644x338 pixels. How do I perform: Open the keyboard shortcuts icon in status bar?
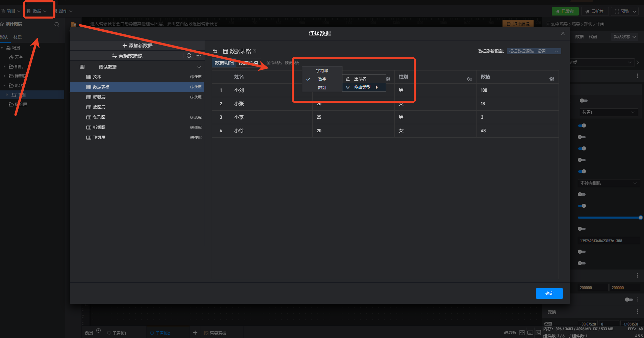pyautogui.click(x=530, y=333)
